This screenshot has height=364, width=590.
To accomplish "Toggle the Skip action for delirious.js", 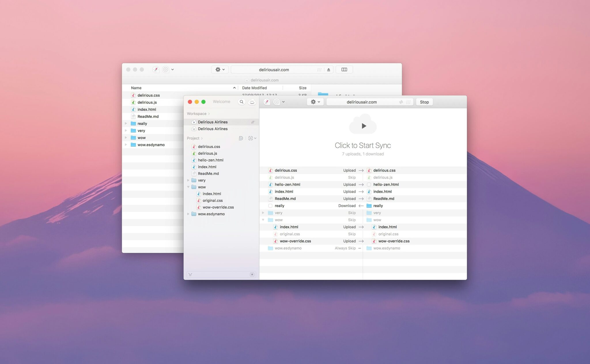I will click(x=351, y=177).
